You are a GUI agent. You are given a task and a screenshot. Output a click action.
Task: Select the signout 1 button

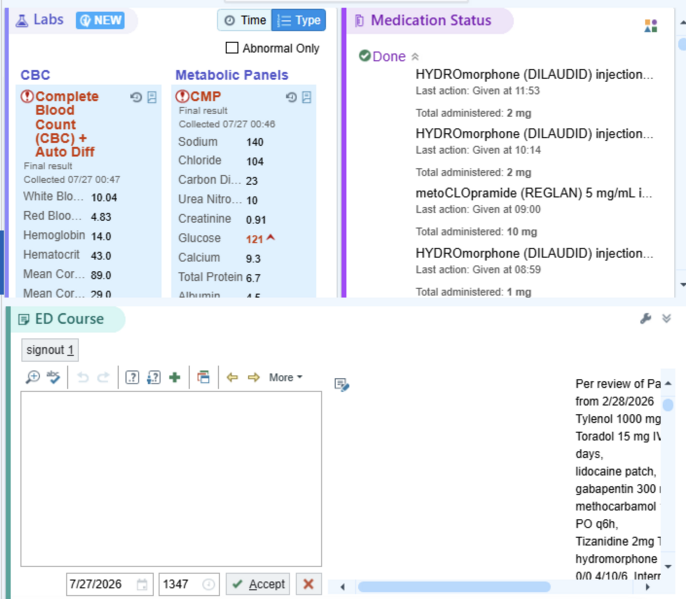[50, 350]
